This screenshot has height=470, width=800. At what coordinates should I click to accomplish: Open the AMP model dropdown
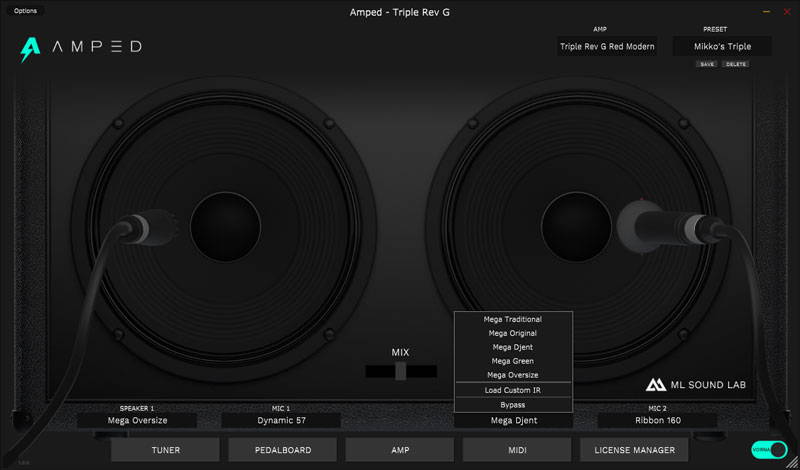607,46
